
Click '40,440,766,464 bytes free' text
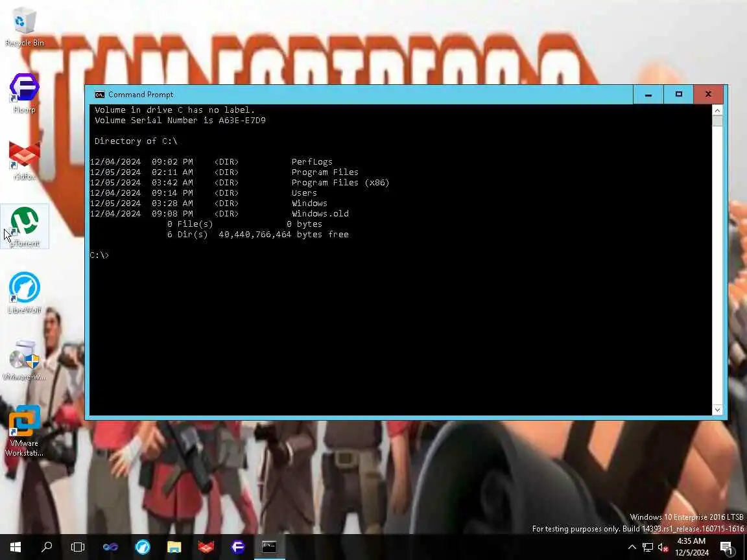click(x=283, y=234)
